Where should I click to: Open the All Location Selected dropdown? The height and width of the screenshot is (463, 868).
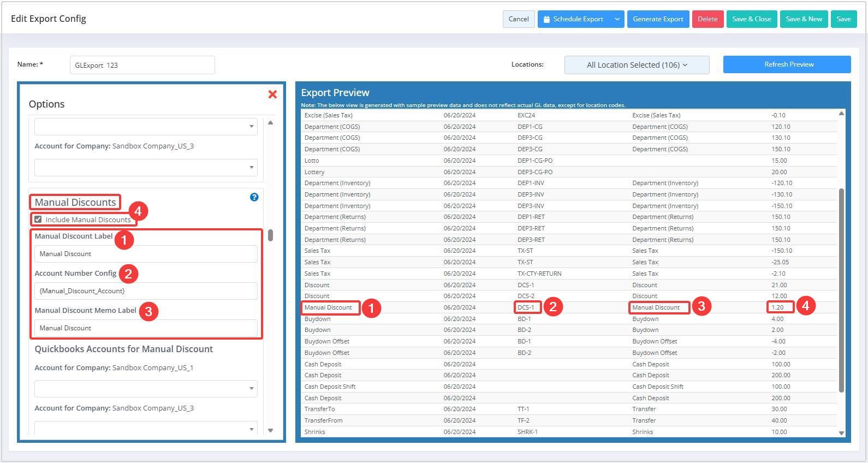click(637, 65)
